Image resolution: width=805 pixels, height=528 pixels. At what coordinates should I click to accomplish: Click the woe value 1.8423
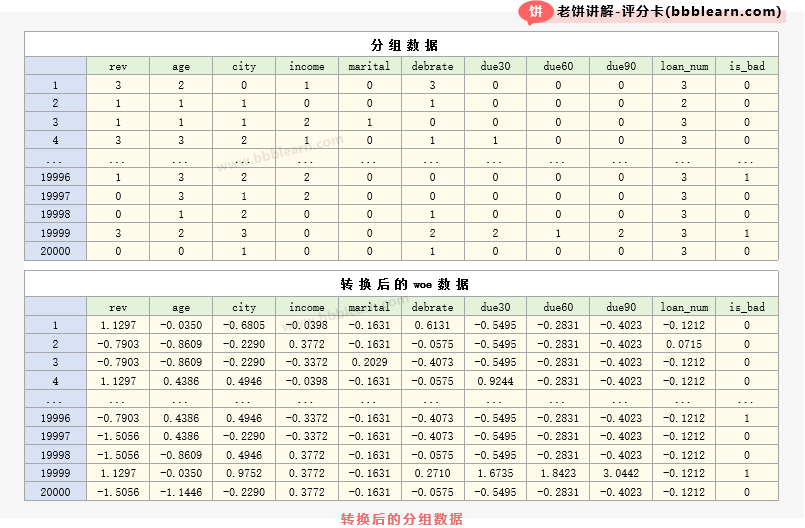click(x=558, y=473)
